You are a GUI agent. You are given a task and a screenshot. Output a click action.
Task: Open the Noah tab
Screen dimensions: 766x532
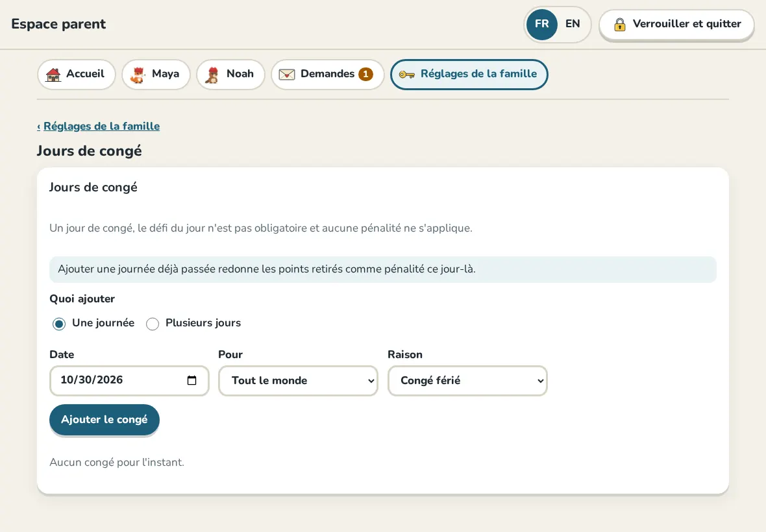click(230, 74)
